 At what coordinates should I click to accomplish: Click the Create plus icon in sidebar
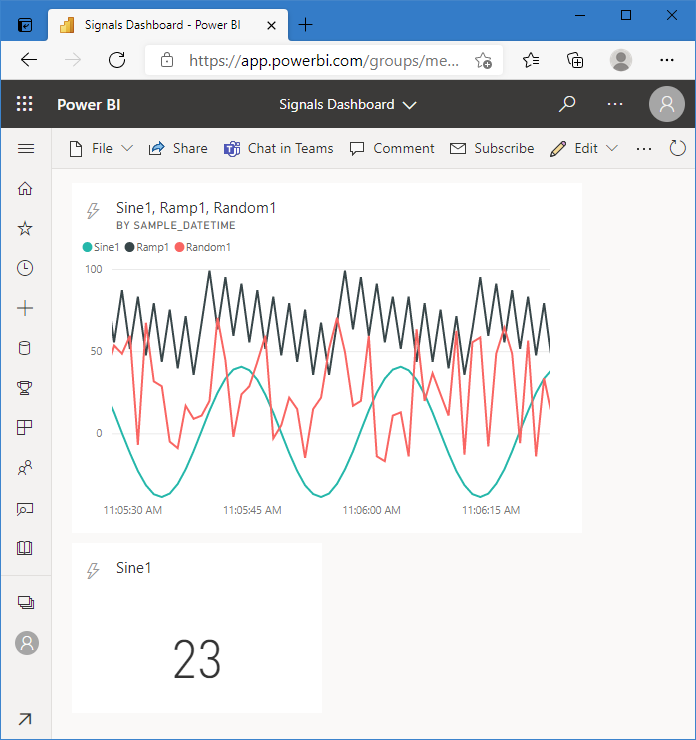pyautogui.click(x=25, y=308)
